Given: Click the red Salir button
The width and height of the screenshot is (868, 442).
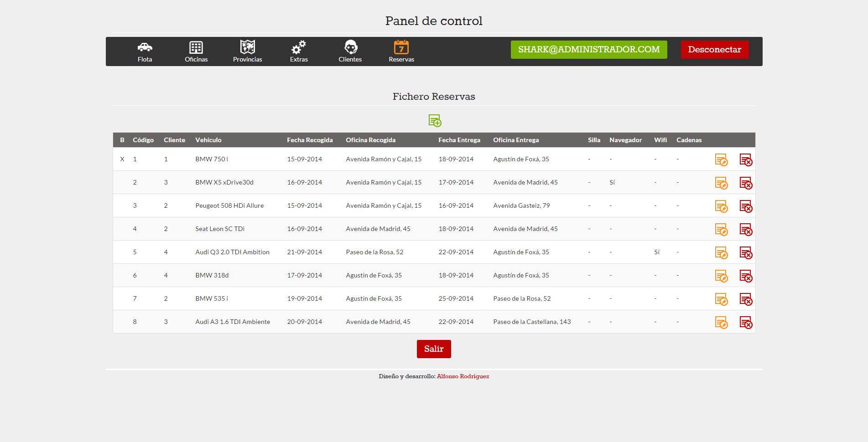Looking at the screenshot, I should 433,349.
